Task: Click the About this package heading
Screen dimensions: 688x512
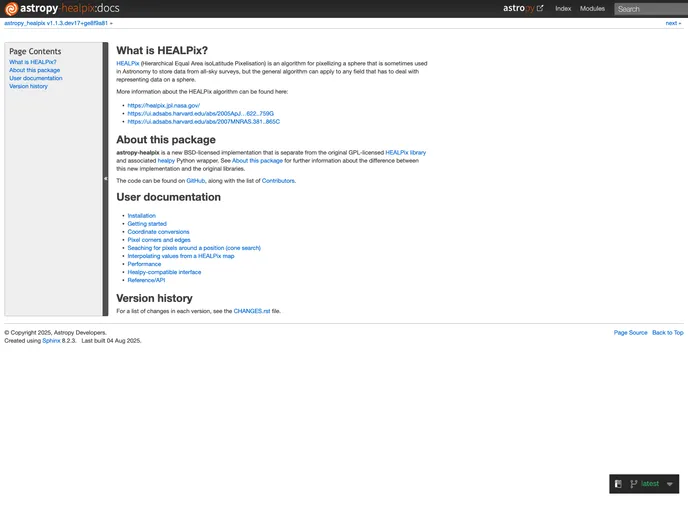Action: pos(166,140)
